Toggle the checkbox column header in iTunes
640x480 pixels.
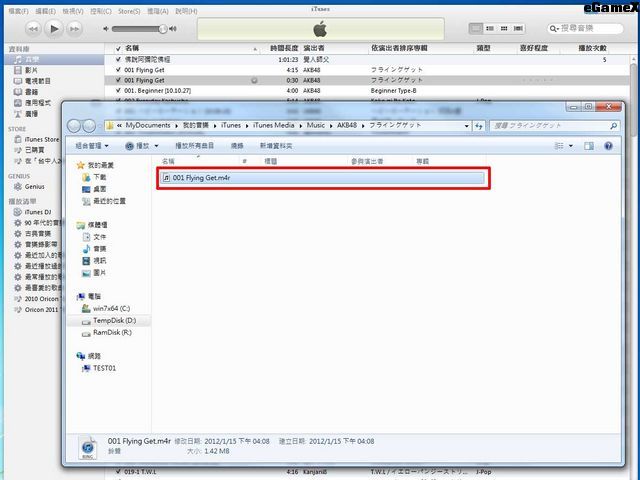tap(118, 48)
